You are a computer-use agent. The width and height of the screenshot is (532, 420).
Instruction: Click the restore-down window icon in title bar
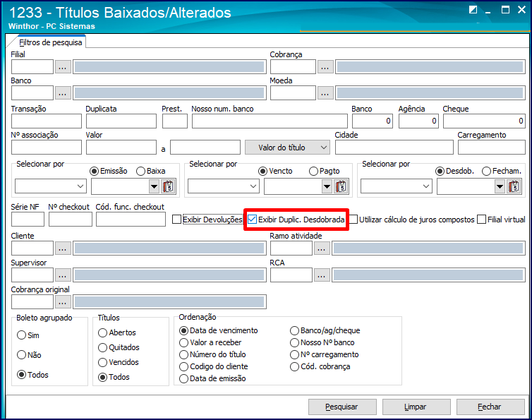pos(473,10)
